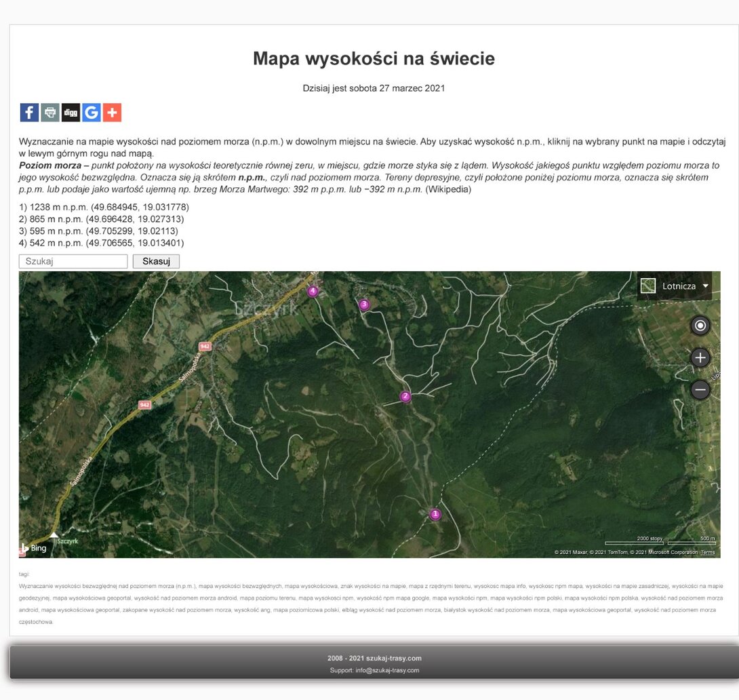Open the Lotnicza map type dropdown
Image resolution: width=739 pixels, height=700 pixels.
675,286
